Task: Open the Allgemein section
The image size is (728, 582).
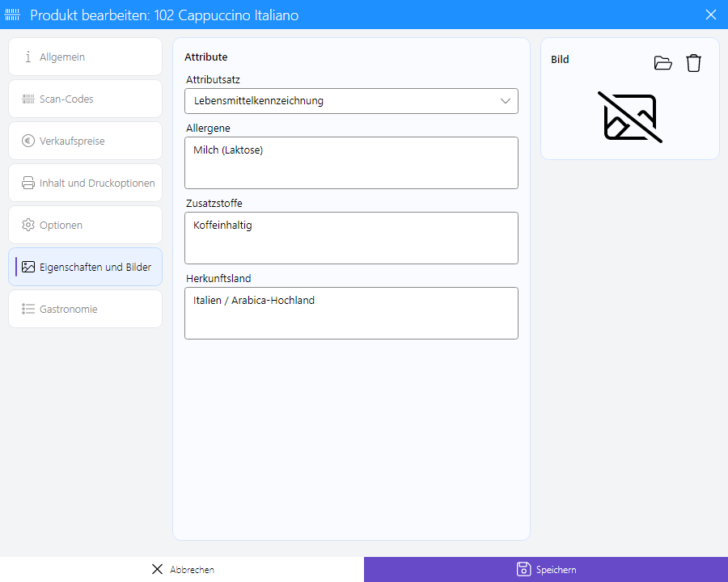Action: coord(86,57)
